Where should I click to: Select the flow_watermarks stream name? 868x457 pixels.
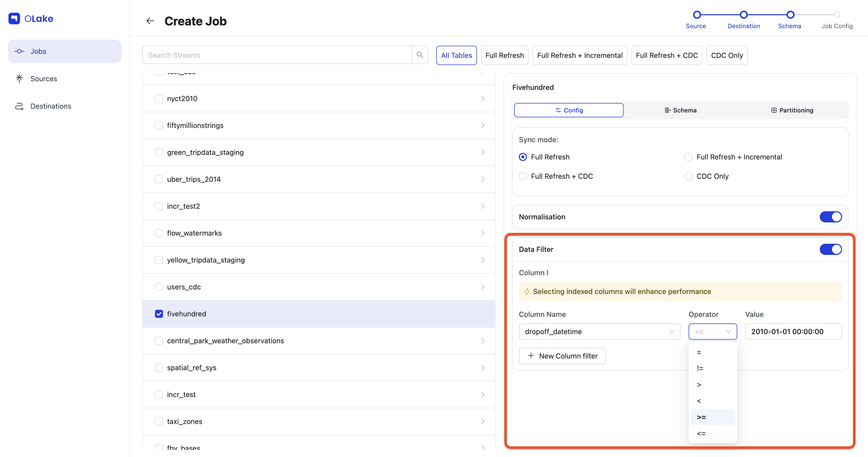tap(195, 233)
